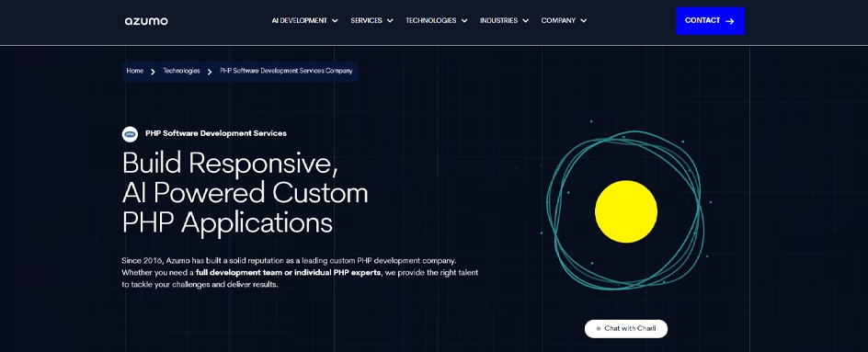Go to Home breadcrumb link

pyautogui.click(x=134, y=72)
